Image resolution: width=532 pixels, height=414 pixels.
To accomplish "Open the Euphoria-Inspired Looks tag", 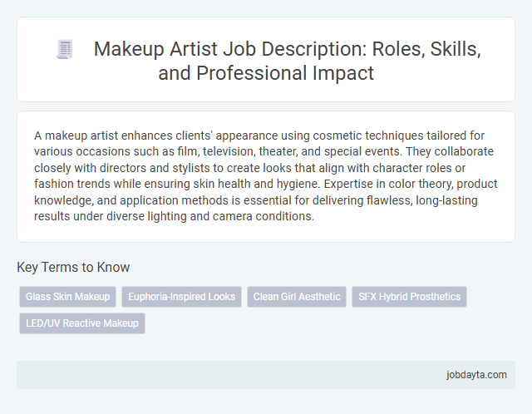I will pyautogui.click(x=181, y=297).
